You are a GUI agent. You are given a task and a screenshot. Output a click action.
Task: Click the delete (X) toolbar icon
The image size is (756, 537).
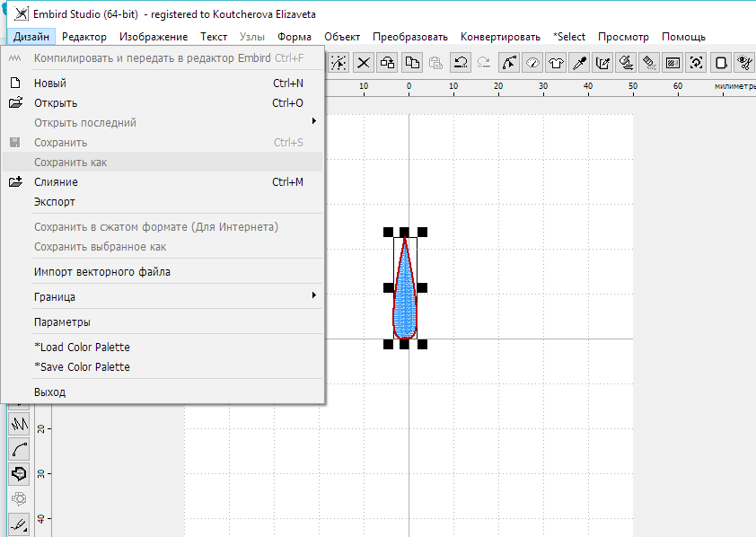[364, 63]
